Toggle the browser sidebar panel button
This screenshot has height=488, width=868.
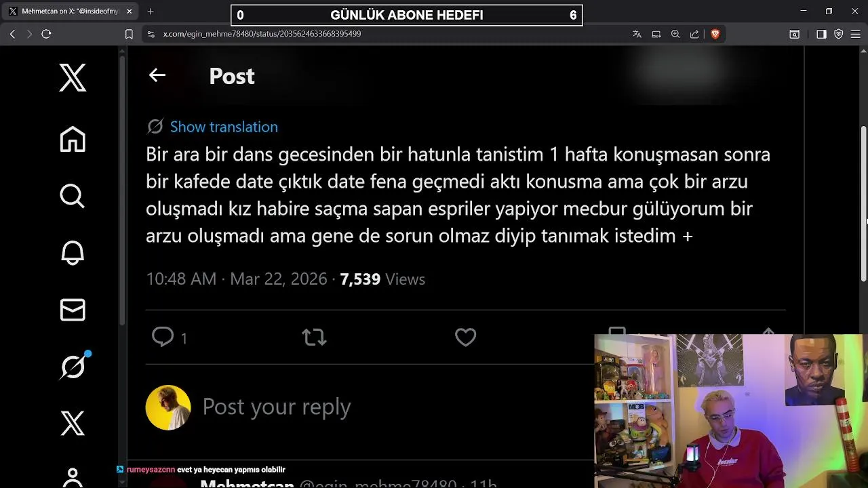click(821, 34)
